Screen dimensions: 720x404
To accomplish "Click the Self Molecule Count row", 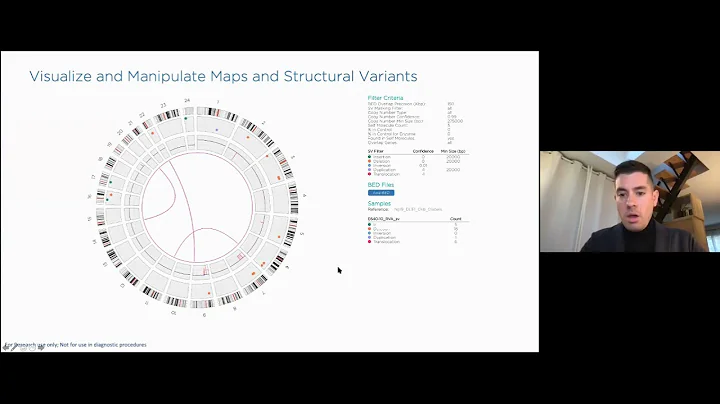I will tap(409, 125).
